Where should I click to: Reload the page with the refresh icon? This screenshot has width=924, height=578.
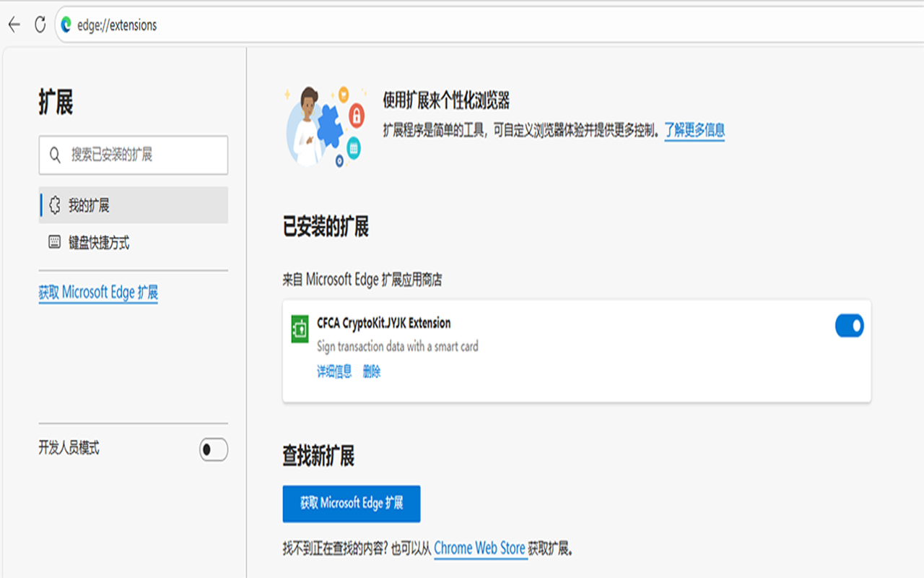[x=40, y=25]
